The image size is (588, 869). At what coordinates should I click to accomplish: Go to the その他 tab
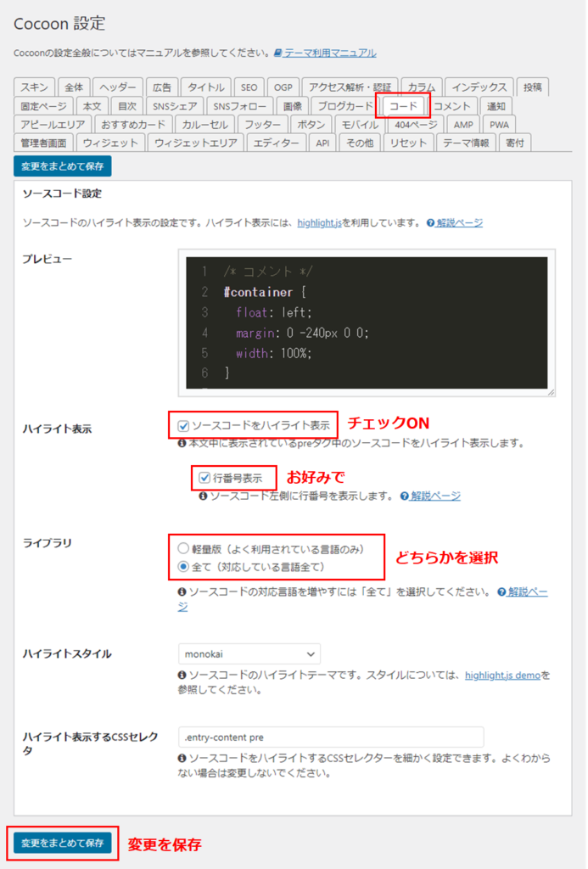tap(360, 143)
